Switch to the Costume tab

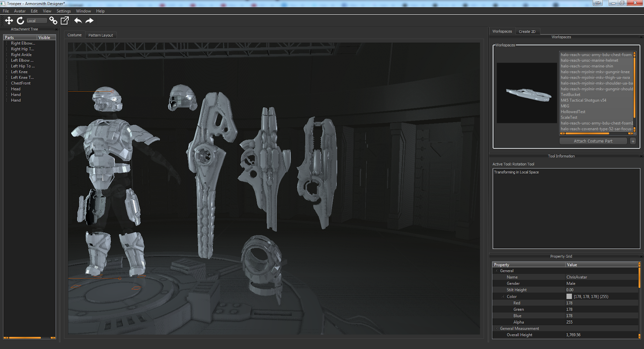point(74,35)
